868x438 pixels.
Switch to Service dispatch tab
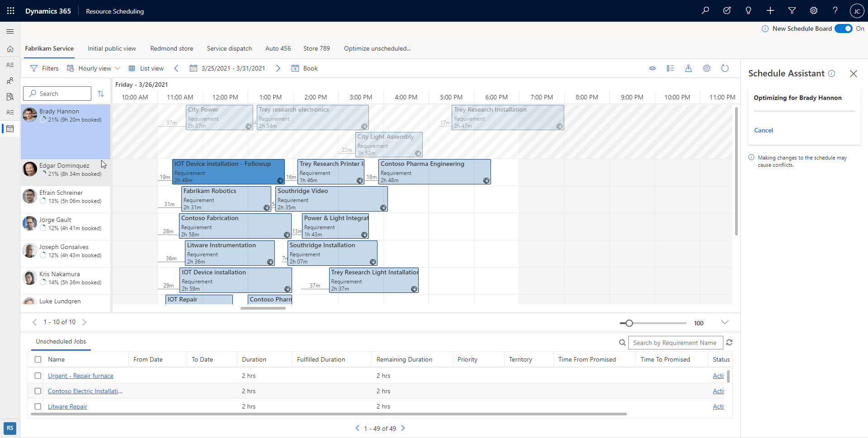click(229, 48)
